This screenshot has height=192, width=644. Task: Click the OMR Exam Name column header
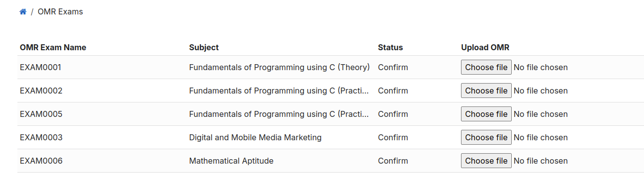53,47
